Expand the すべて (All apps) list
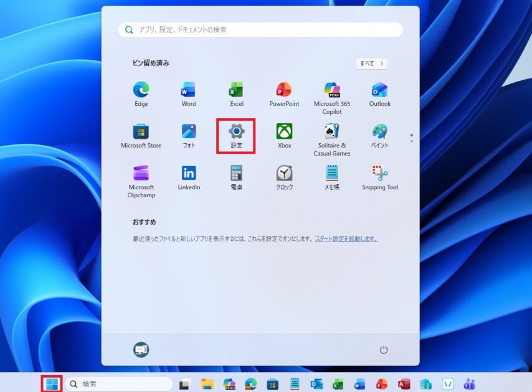The image size is (532, 392). [372, 63]
